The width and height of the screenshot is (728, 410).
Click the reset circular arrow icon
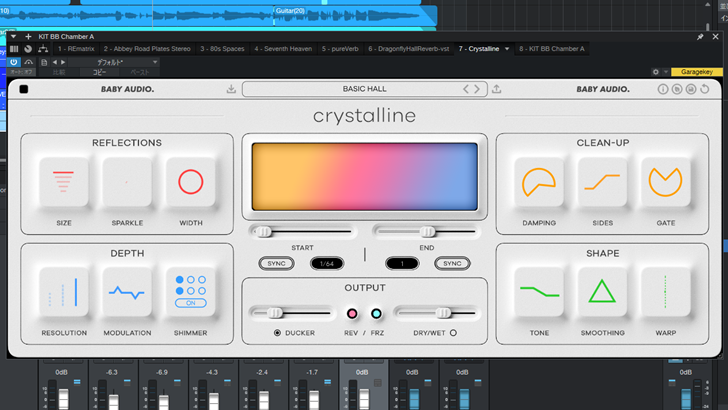[705, 89]
